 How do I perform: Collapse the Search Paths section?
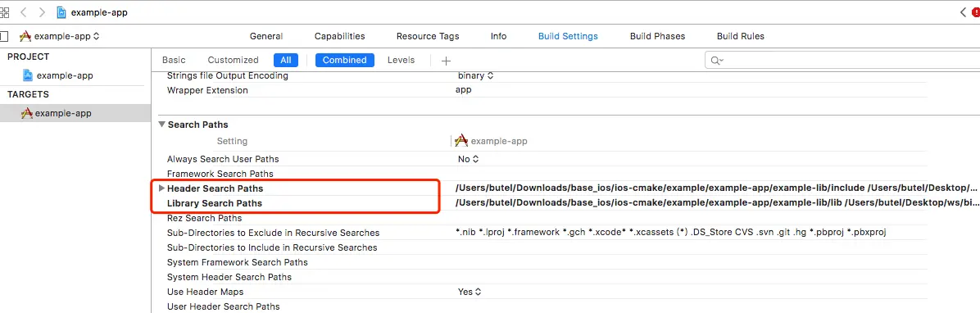click(162, 125)
